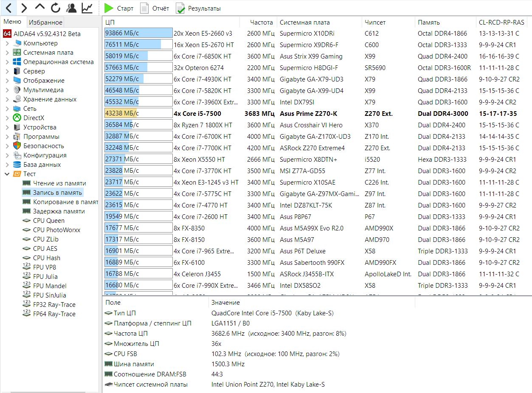Click the CPU Hash test icon
The image size is (532, 393).
point(26,258)
